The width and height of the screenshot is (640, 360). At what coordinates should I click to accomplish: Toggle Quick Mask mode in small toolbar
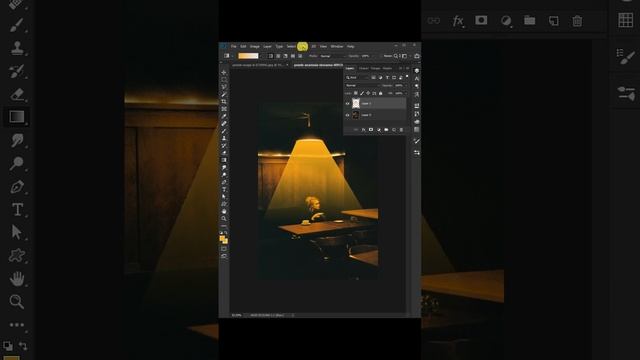(224, 248)
